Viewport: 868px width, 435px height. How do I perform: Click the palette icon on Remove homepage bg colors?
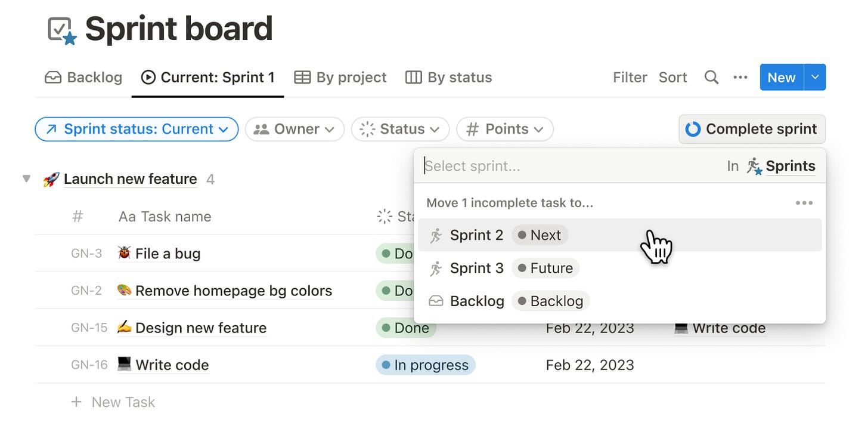tap(124, 290)
